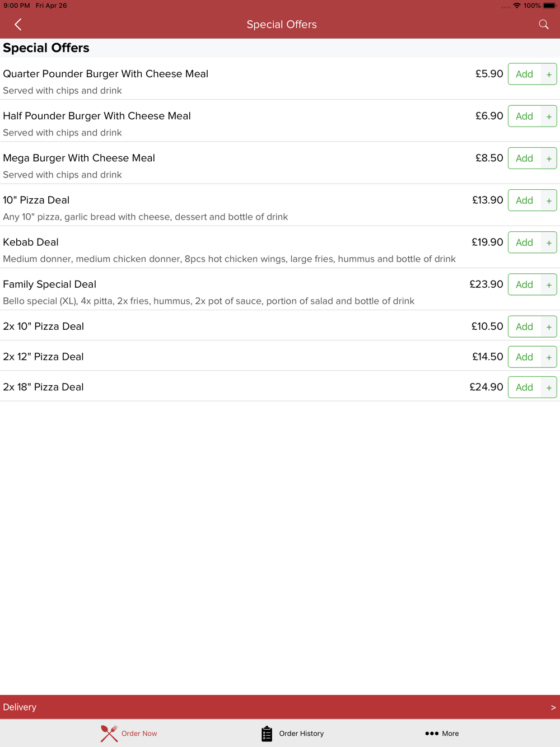Tap plus icon for 2x 18" Pizza Deal

[x=549, y=387]
